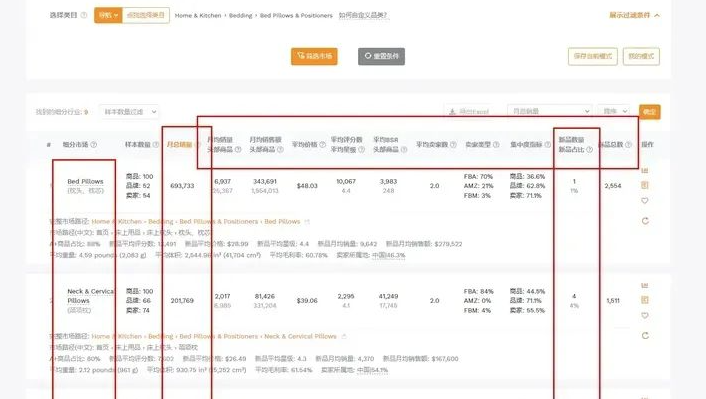
Task: Click the 新品数量 column header
Action: click(571, 140)
